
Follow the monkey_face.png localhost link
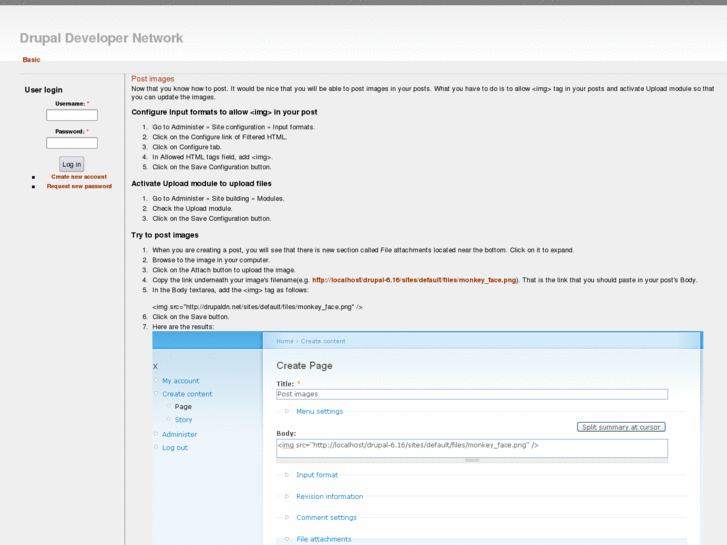point(414,280)
